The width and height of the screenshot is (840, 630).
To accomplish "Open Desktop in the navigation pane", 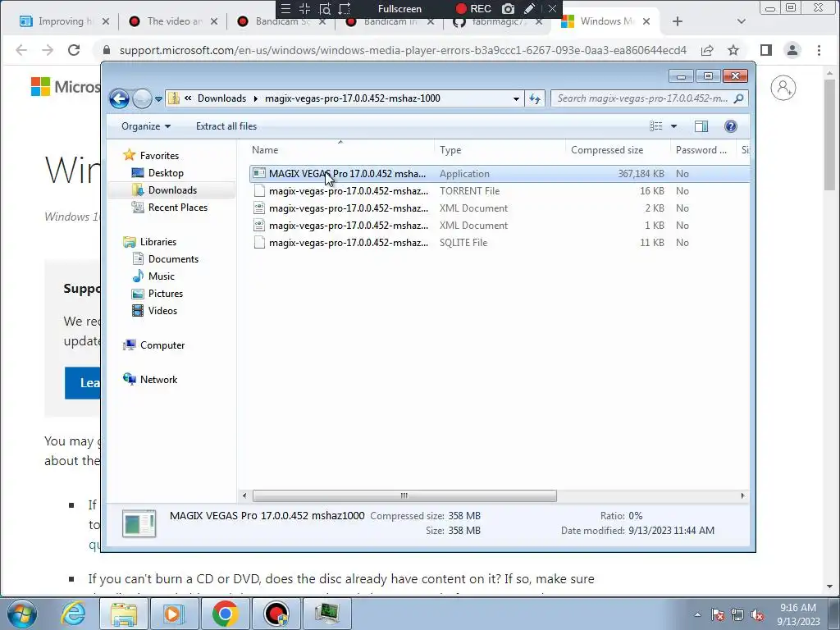I will tap(166, 173).
